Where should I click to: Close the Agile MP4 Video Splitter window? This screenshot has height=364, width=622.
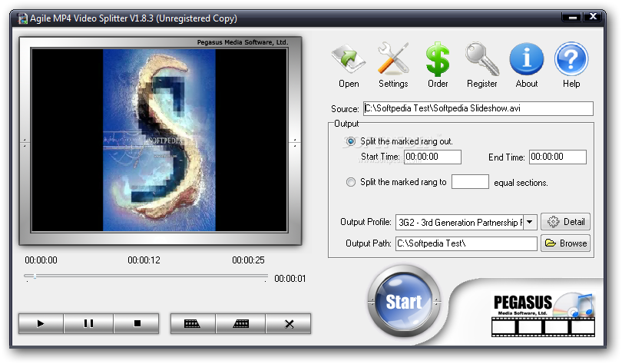pyautogui.click(x=593, y=17)
